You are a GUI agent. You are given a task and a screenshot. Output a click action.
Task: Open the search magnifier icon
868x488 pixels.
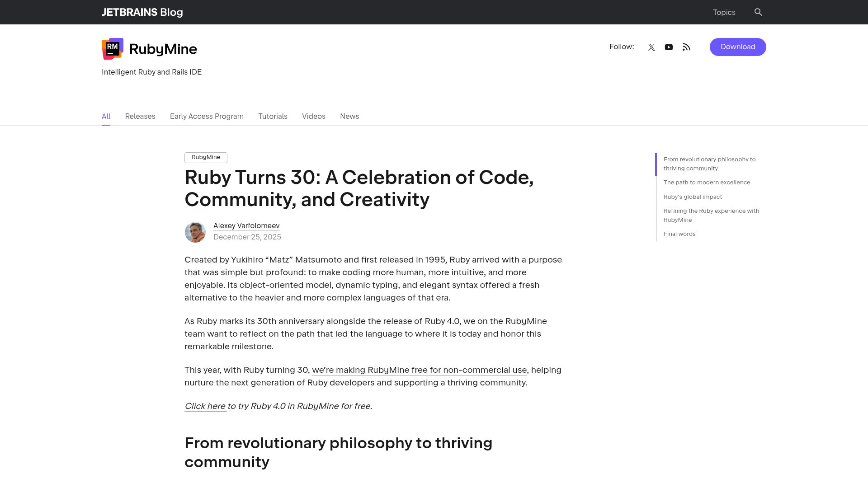758,12
